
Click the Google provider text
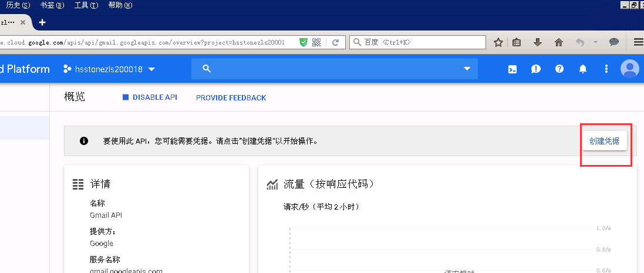[x=102, y=243]
